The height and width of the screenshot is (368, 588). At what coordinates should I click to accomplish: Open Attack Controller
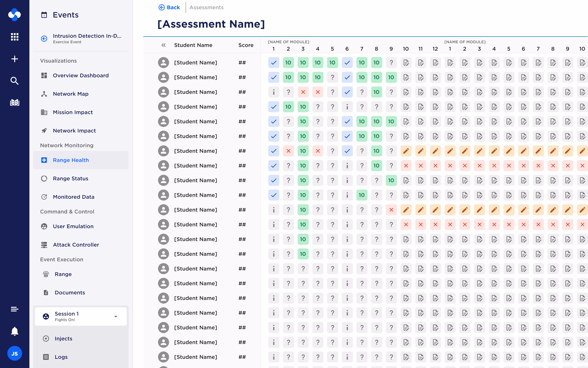(81, 245)
